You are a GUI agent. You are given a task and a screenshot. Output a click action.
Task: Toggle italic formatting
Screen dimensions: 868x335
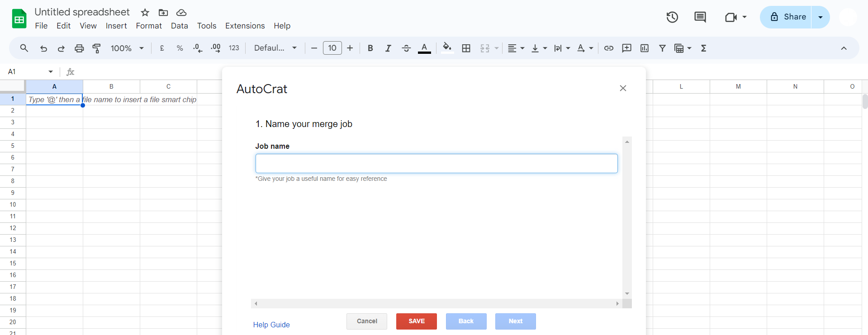point(388,48)
